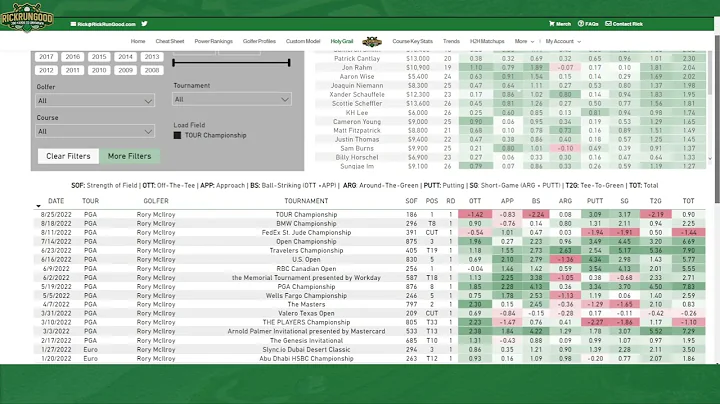Expand the More menu
This screenshot has width=720, height=404.
pyautogui.click(x=524, y=41)
